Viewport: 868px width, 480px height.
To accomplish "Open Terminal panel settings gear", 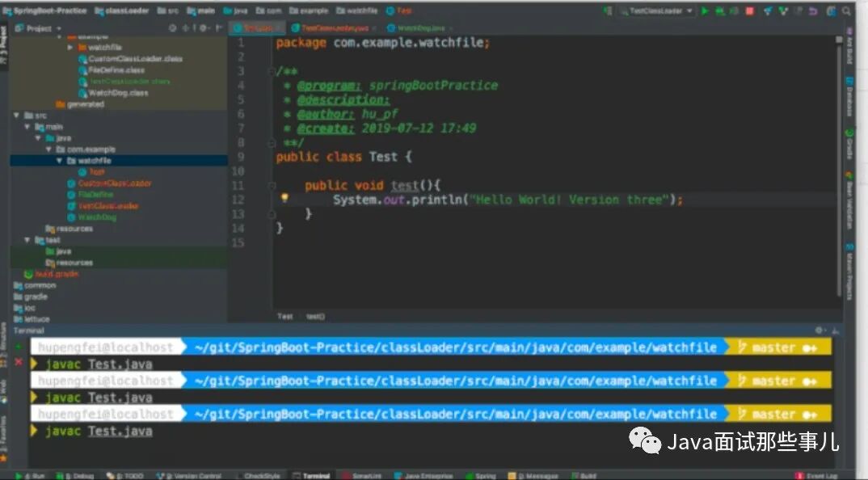I will point(820,331).
